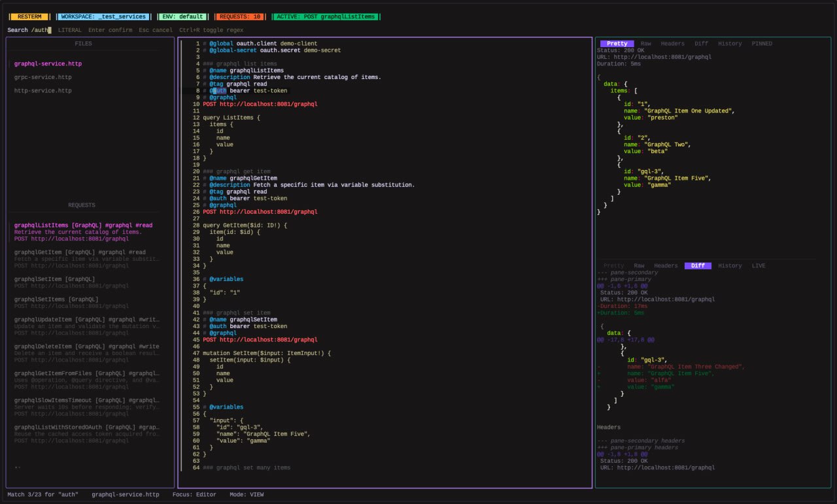
Task: Select graphqlGetItemFromFiles request
Action: [86, 380]
